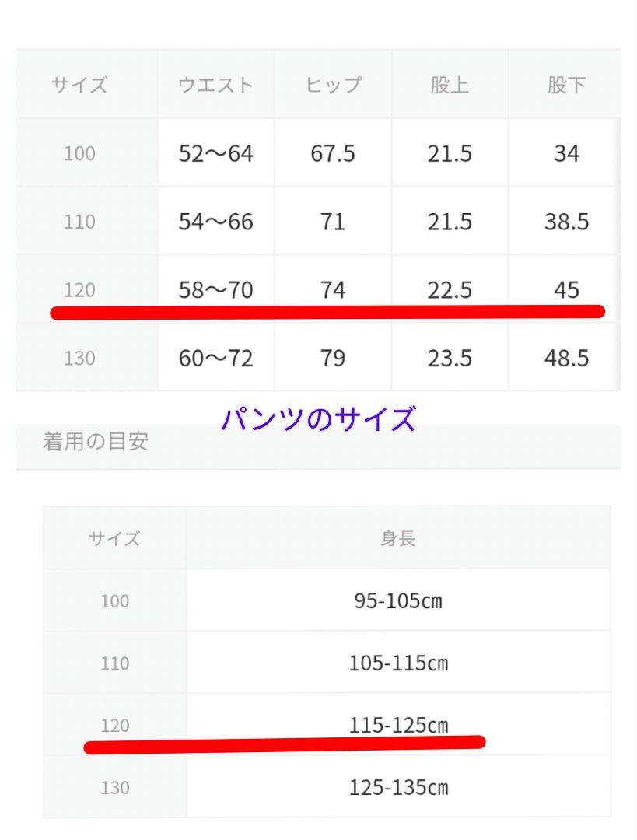Click hip value 67.5
637x840 pixels.
[333, 153]
